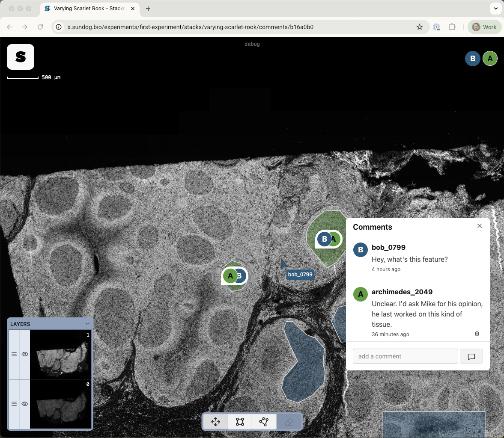Open the browser tab list dropdown
The image size is (504, 438).
[x=495, y=9]
